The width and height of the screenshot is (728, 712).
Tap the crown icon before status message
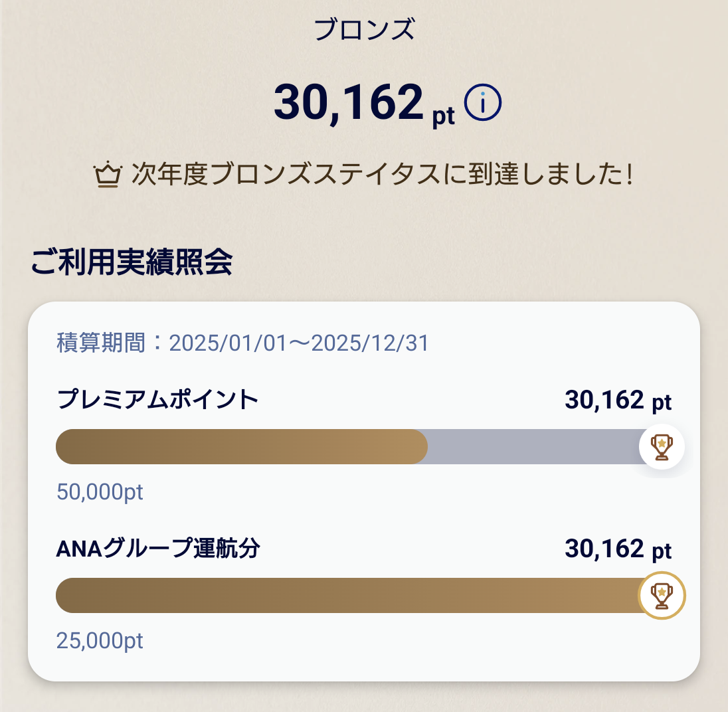pos(108,175)
